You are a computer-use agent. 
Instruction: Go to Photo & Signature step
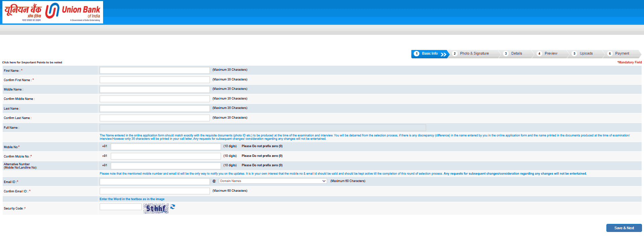474,54
